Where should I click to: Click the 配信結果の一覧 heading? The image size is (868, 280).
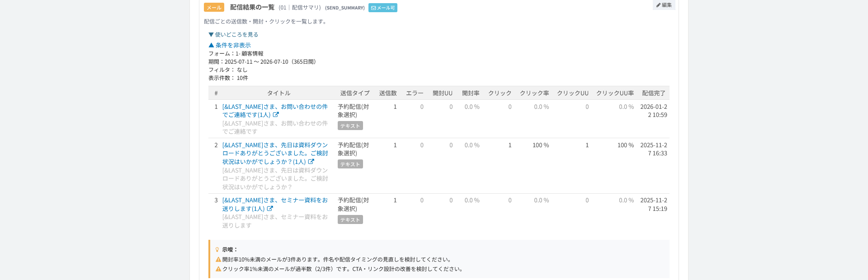tap(252, 7)
